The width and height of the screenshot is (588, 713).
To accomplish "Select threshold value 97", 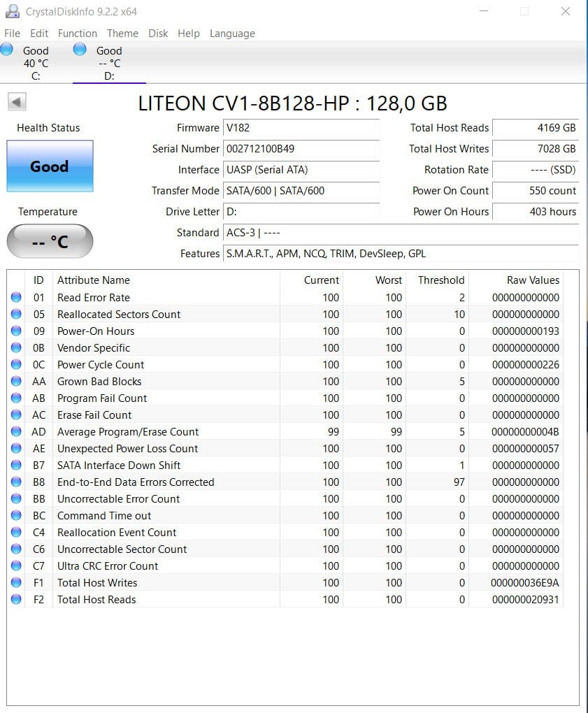I will (459, 482).
